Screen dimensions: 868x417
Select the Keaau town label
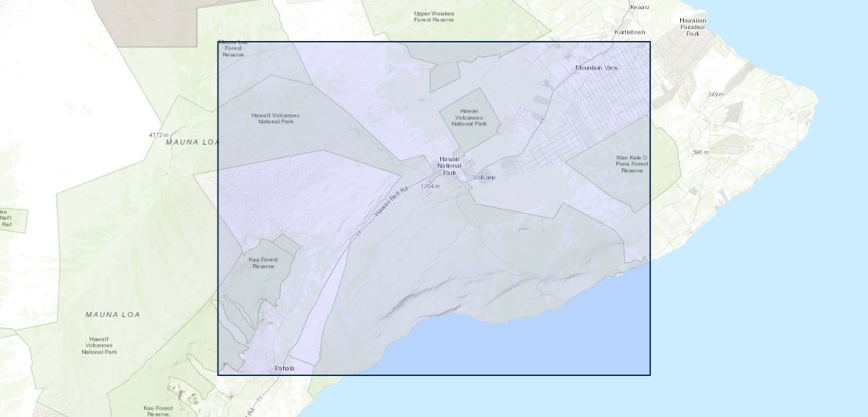click(x=639, y=7)
